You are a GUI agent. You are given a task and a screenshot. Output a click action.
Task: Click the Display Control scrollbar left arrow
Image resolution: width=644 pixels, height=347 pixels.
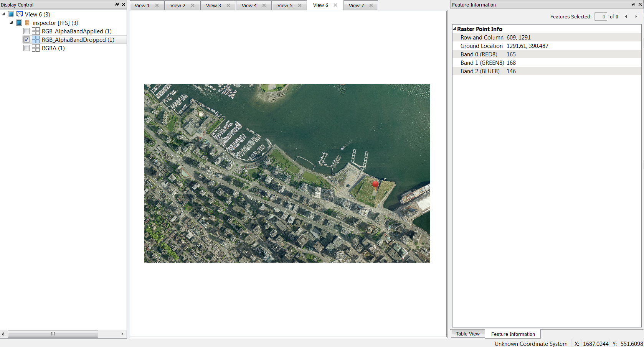tap(3, 334)
